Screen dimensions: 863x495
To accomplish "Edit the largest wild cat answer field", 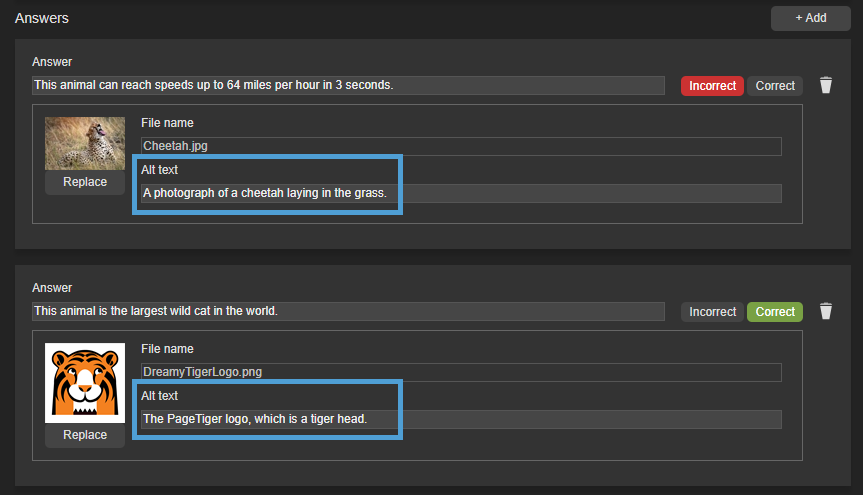I will pyautogui.click(x=348, y=311).
